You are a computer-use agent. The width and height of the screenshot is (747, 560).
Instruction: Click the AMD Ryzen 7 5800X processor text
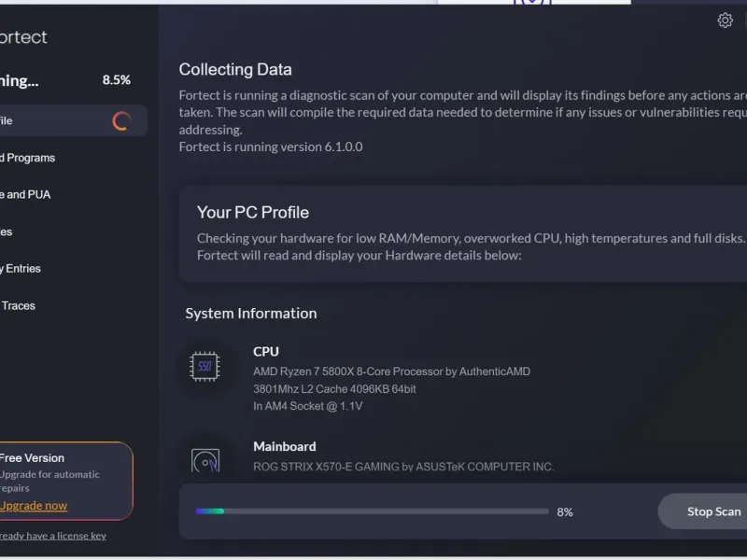coord(391,371)
